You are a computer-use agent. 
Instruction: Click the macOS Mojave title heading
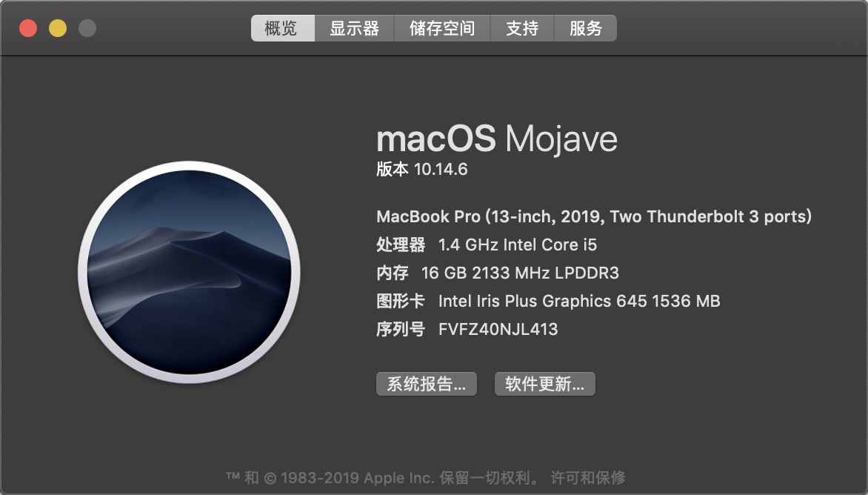pyautogui.click(x=496, y=139)
